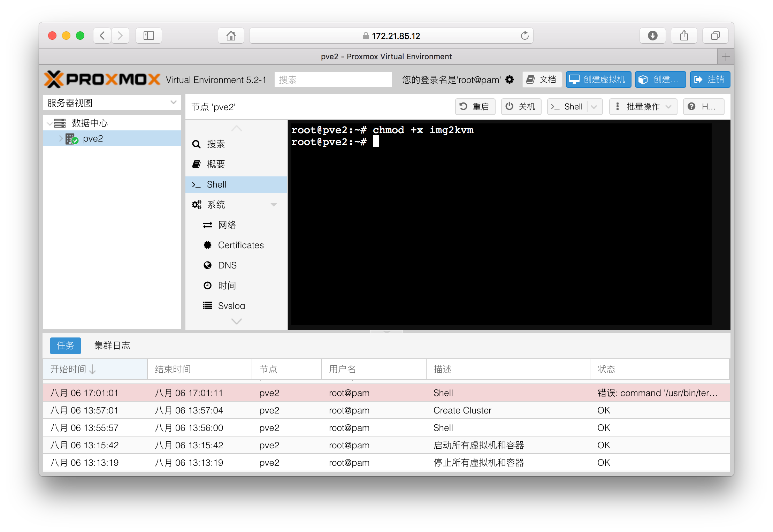Click the Safari address bar
This screenshot has height=532, width=773.
pyautogui.click(x=391, y=36)
